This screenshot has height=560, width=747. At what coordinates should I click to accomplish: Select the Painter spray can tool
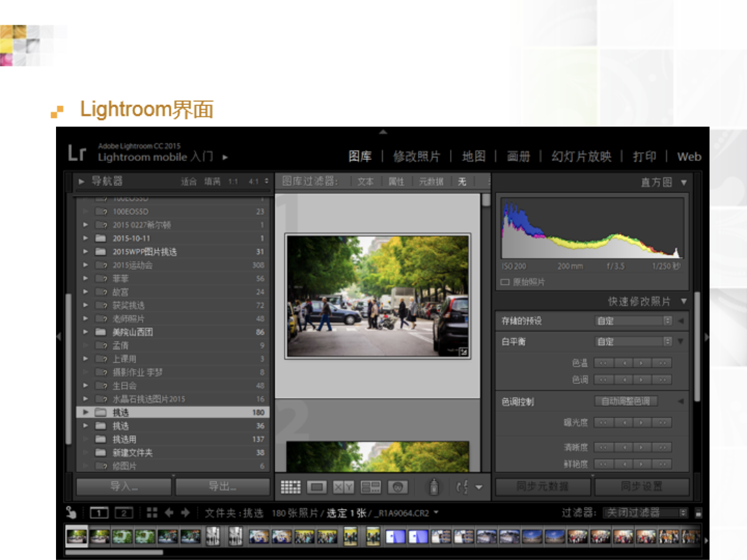pos(434,487)
